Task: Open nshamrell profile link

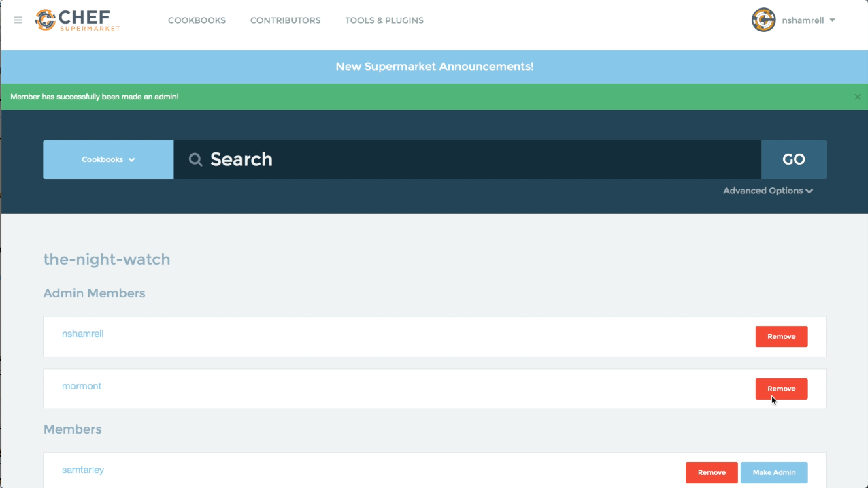Action: [x=82, y=334]
